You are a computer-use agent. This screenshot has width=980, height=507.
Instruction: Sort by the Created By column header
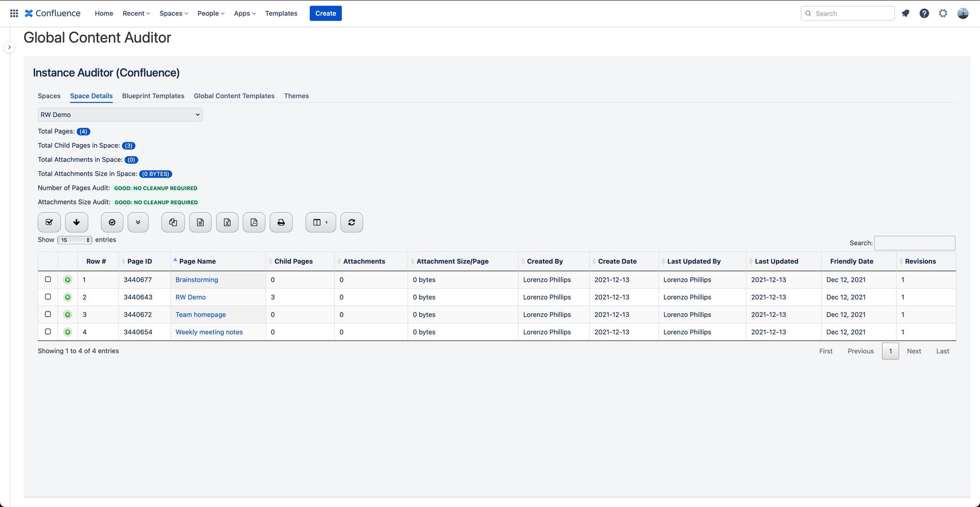[x=554, y=261]
